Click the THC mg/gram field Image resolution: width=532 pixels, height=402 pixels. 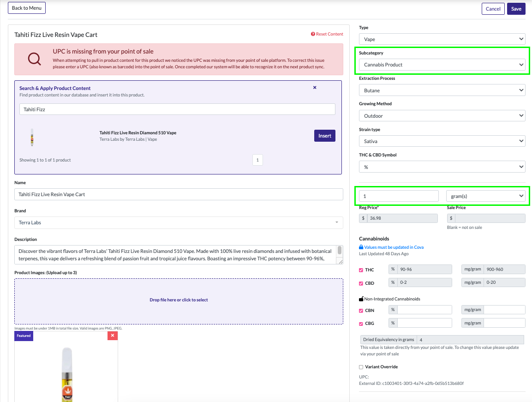click(504, 269)
